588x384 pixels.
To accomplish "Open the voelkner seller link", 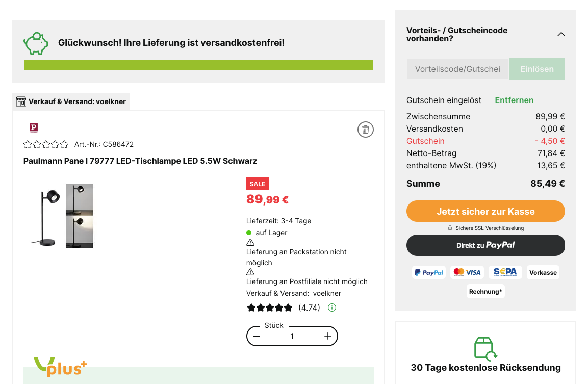I will tap(327, 293).
